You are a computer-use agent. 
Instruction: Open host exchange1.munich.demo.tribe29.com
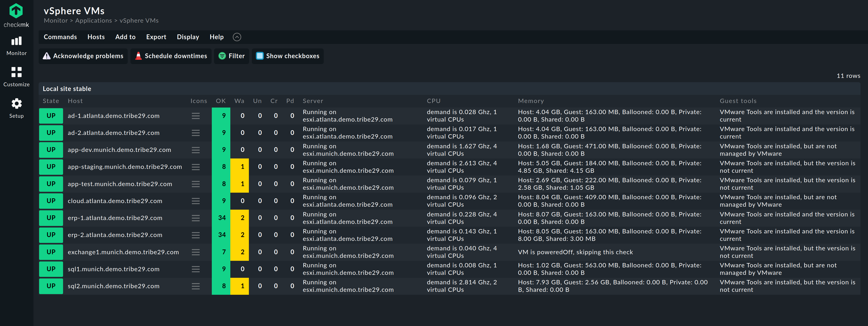(x=123, y=252)
